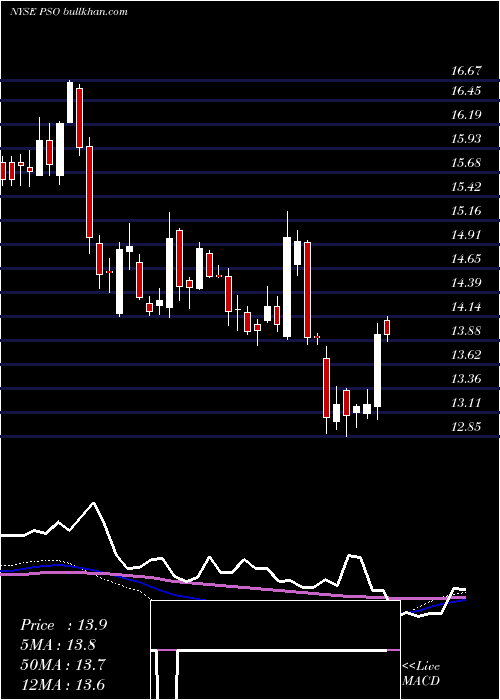
Task: Click the <<Live MACD label
Action: coord(421,673)
